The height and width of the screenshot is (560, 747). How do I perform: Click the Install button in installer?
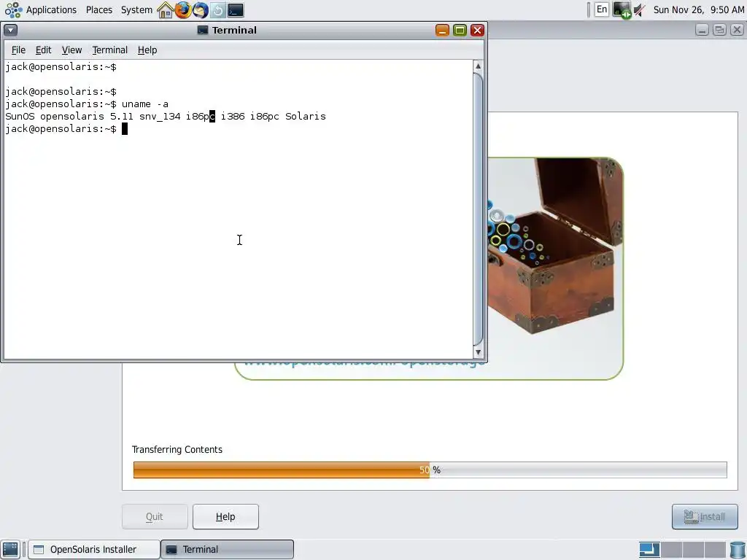tap(705, 517)
